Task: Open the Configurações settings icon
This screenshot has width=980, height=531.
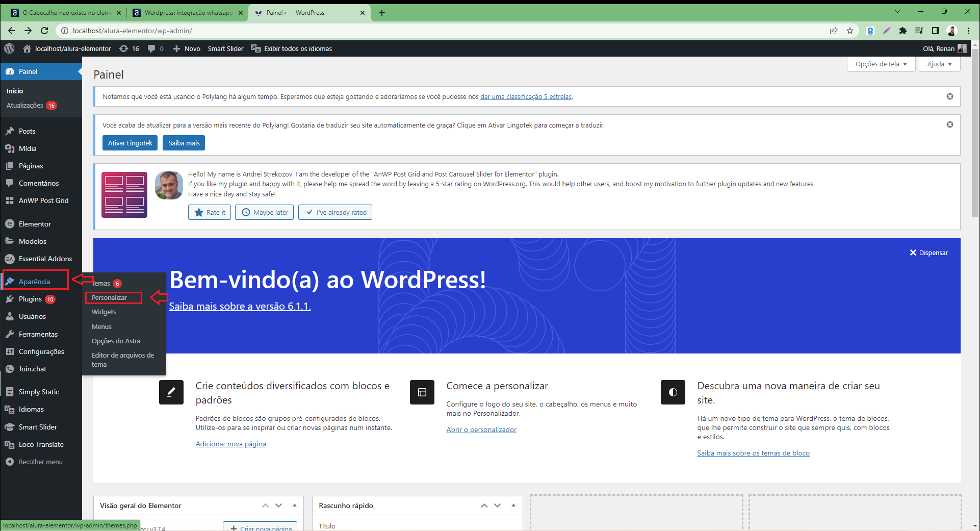Action: pyautogui.click(x=10, y=351)
